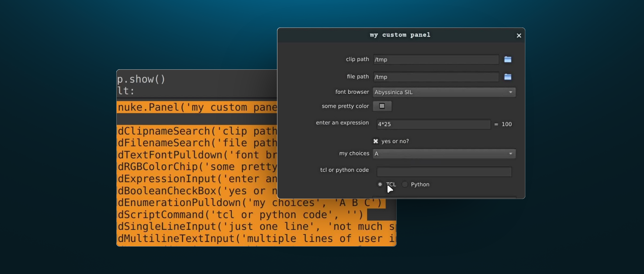
Task: Click the dRGBColorChip code line
Action: (197, 167)
